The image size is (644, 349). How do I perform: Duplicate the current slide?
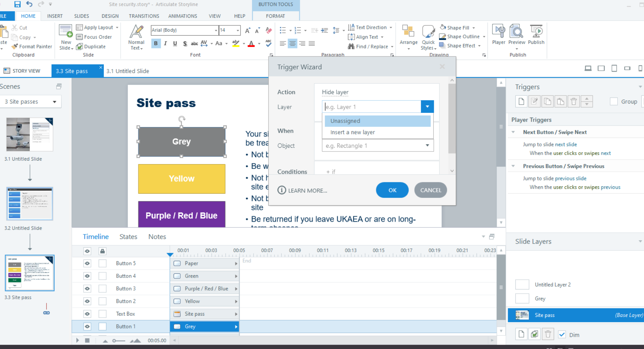point(91,46)
